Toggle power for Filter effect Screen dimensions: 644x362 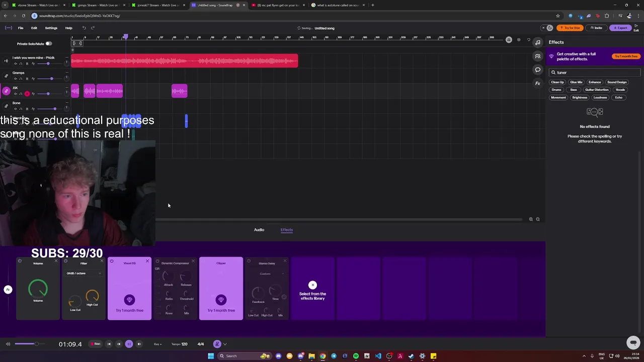click(65, 260)
